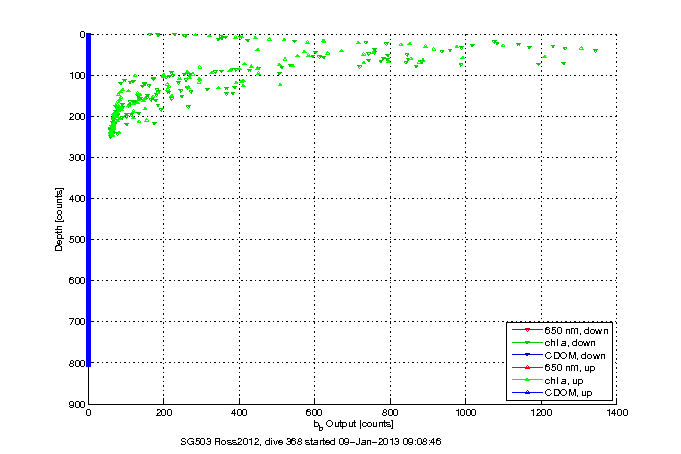Viewport: 681px width, 454px height.
Task: Click y-axis tick label '500'
Action: click(x=77, y=239)
